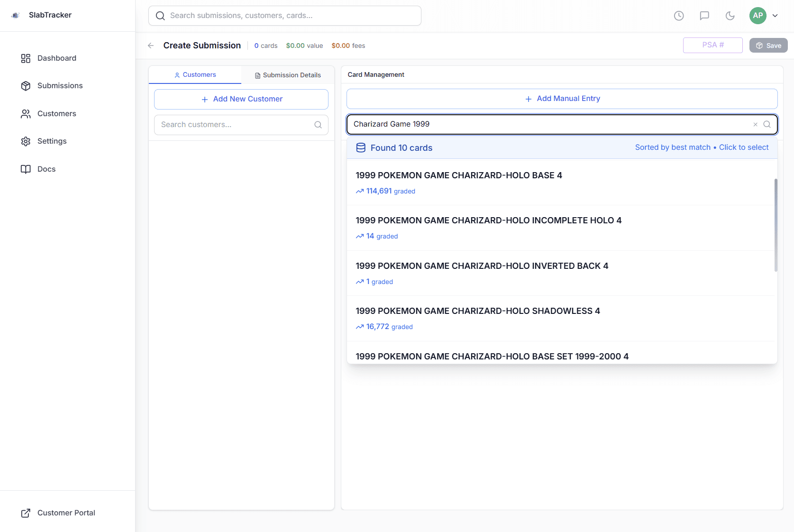The width and height of the screenshot is (794, 532).
Task: Open the Settings gear icon
Action: tap(26, 141)
